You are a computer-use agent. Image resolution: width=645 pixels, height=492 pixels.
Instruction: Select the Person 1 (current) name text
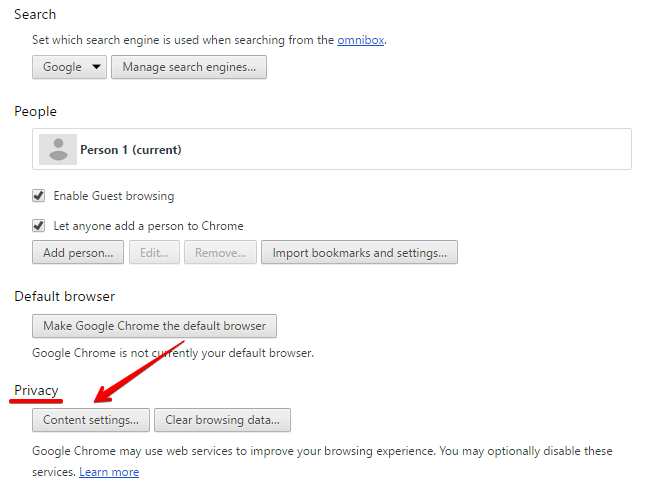pyautogui.click(x=130, y=150)
